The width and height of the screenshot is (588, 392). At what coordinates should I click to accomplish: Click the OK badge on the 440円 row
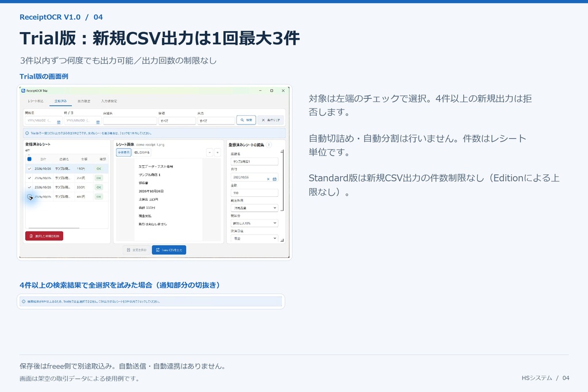pos(99,197)
